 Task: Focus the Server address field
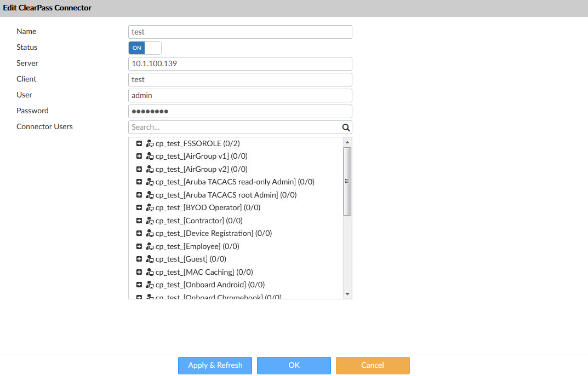tap(240, 63)
